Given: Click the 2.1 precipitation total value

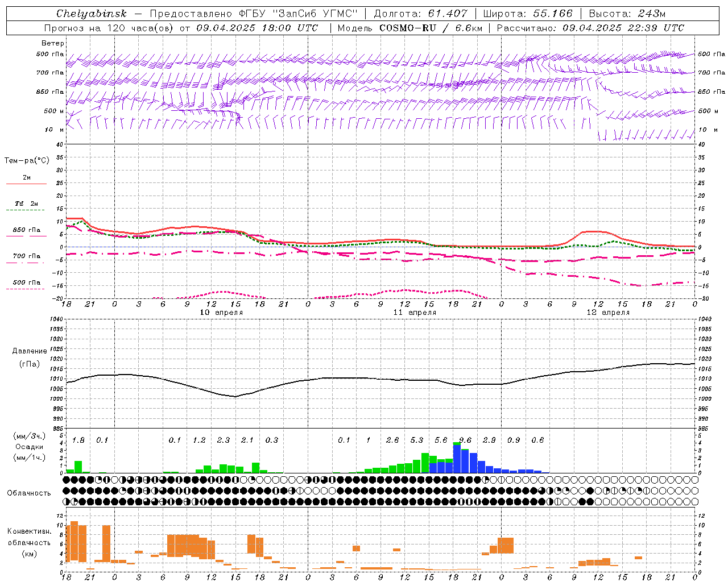Looking at the screenshot, I should [x=247, y=440].
